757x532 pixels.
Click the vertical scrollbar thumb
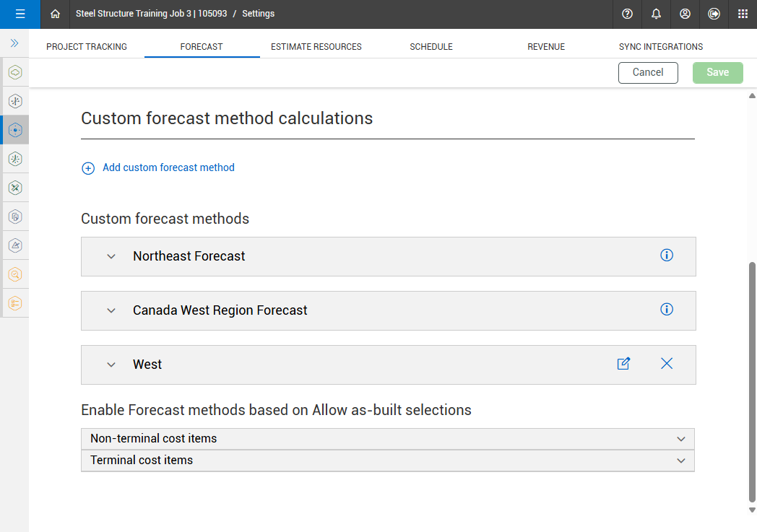(752, 381)
